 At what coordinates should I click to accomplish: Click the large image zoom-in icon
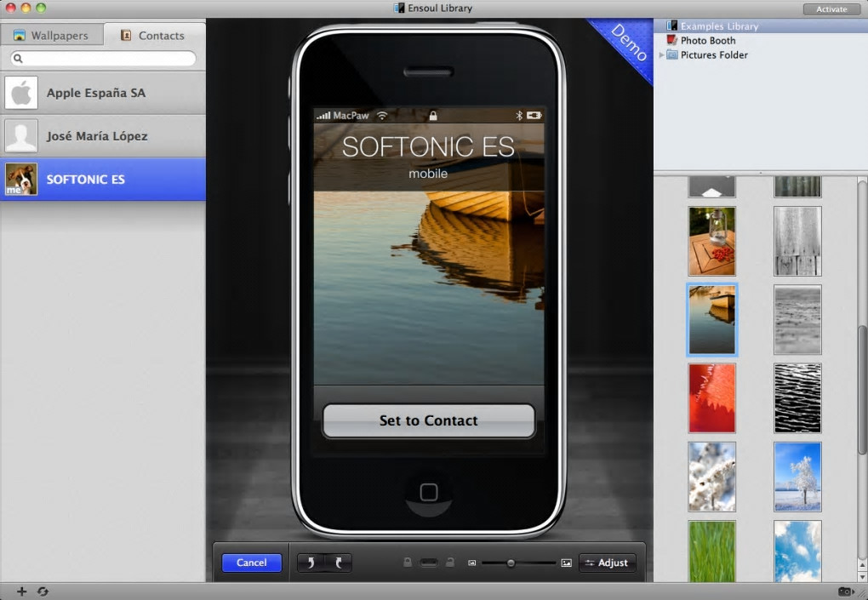(x=566, y=563)
